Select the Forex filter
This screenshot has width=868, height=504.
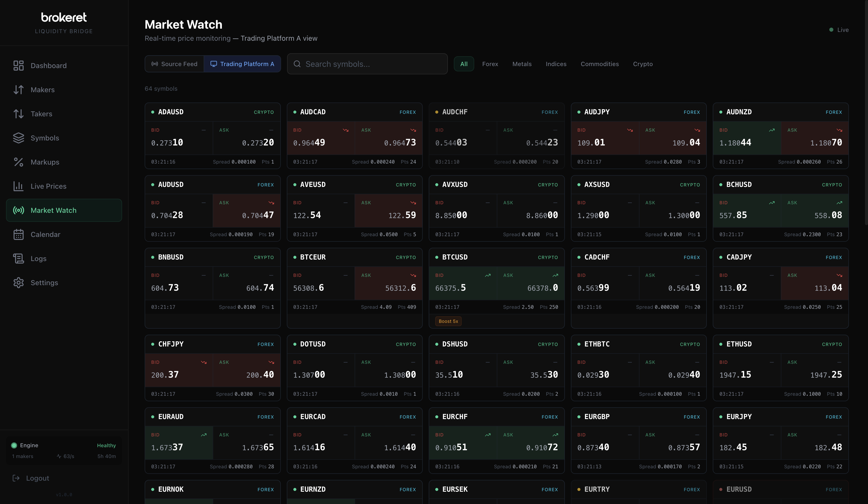[x=490, y=64]
